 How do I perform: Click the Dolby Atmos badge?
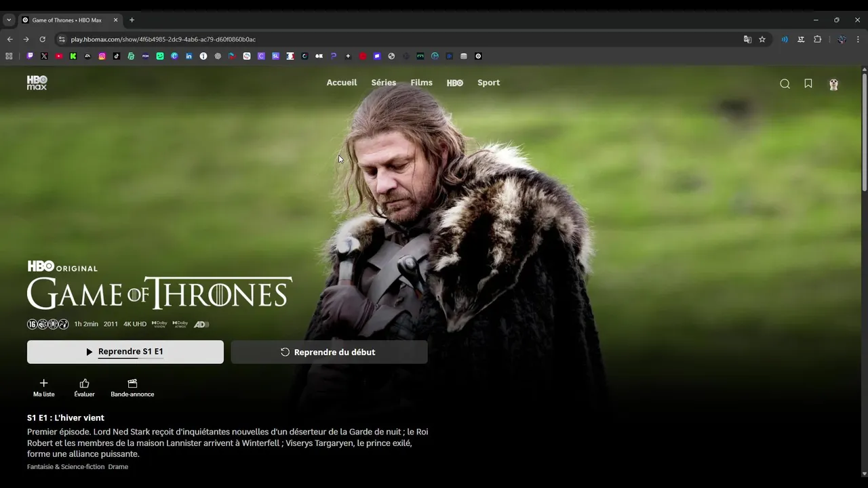click(x=180, y=324)
